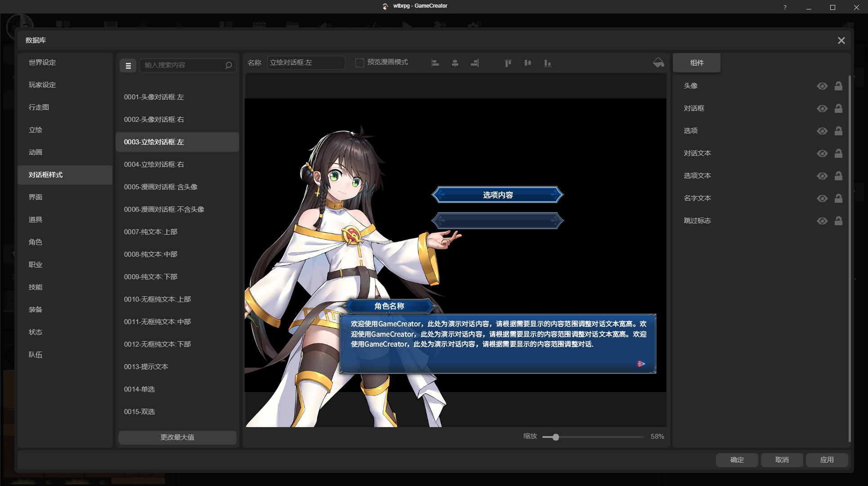Viewport: 868px width, 486px height.
Task: Hide the 对话框 component
Action: pos(822,109)
